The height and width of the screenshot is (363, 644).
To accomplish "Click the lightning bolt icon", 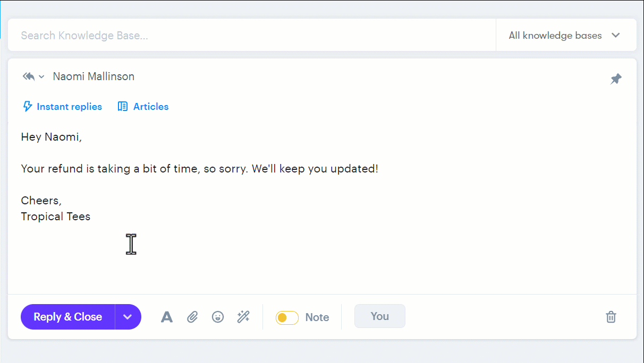I will pyautogui.click(x=27, y=107).
